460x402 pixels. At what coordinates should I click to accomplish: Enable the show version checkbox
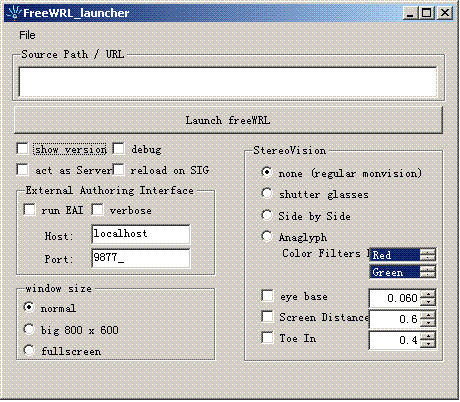(22, 149)
